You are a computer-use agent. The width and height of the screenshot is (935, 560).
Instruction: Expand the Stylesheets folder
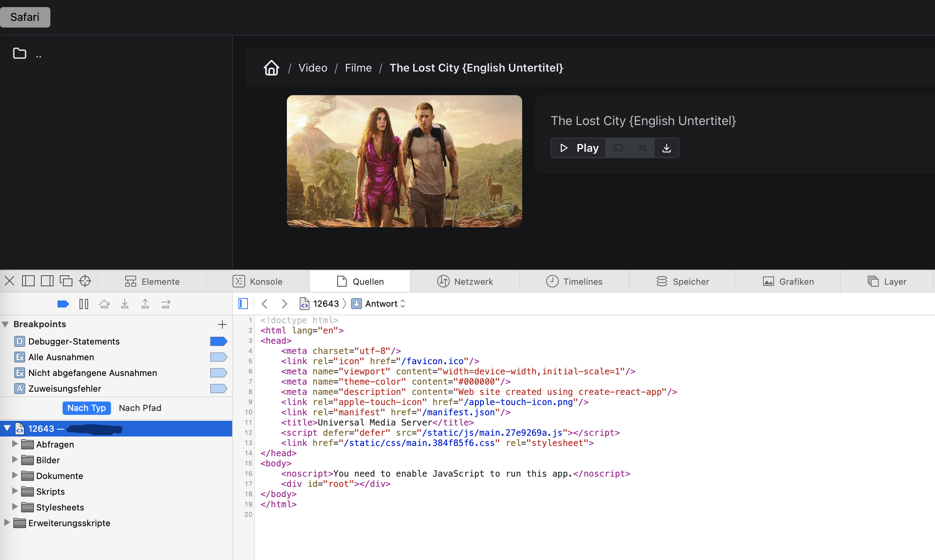[x=15, y=507]
